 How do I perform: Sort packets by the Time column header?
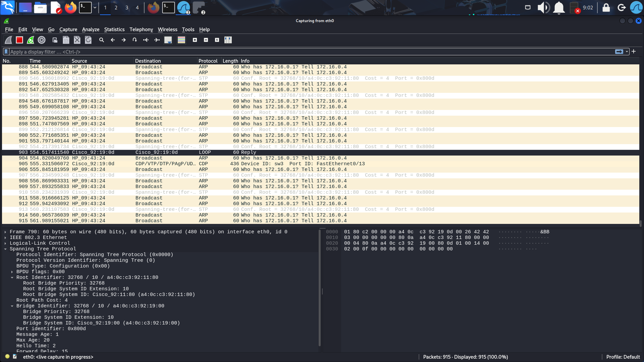[x=49, y=61]
